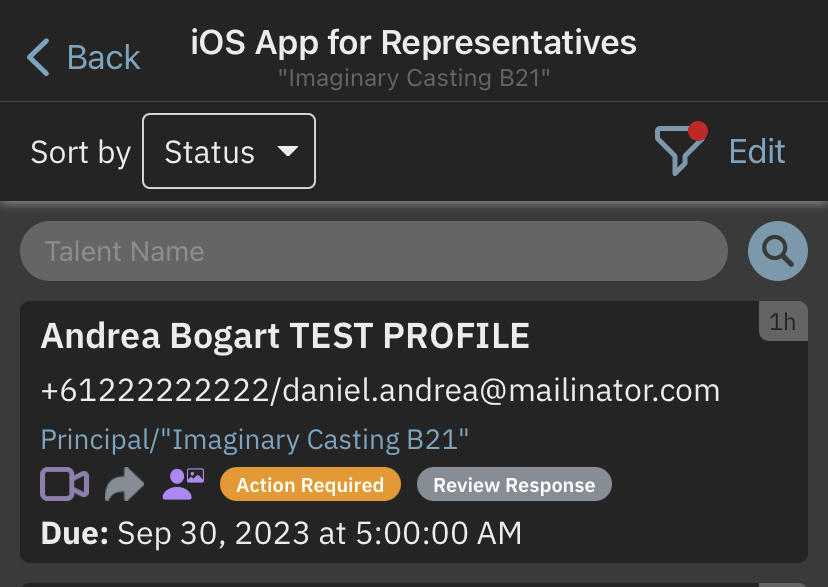This screenshot has width=828, height=587.
Task: Click the person with photo icon
Action: pos(183,485)
